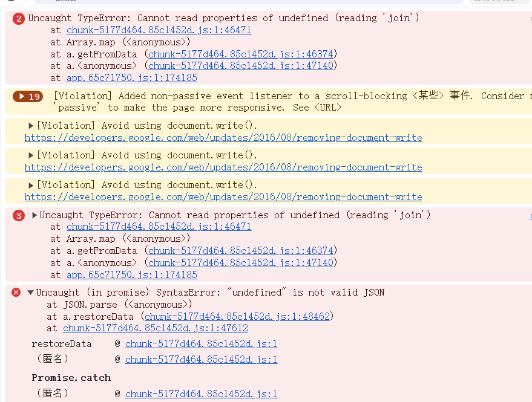Expand the last document.write violation message

click(31, 185)
